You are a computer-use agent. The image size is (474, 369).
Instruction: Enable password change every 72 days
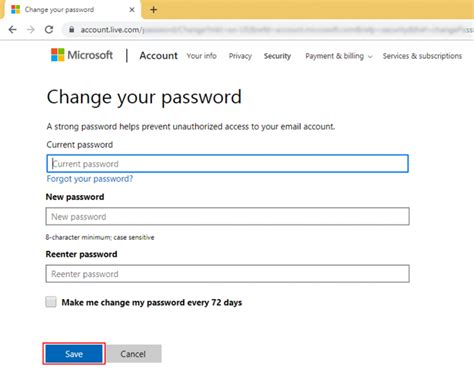pos(51,302)
